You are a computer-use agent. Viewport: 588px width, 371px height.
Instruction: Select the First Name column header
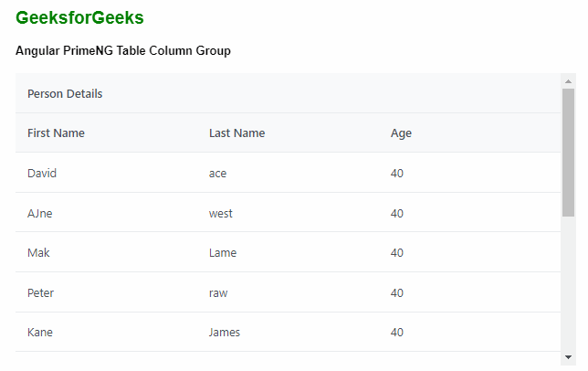click(56, 133)
